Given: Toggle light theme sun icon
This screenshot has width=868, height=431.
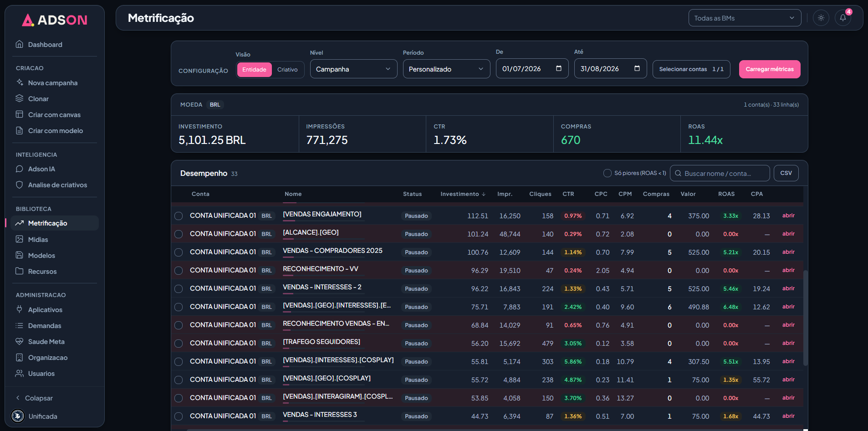Looking at the screenshot, I should tap(821, 18).
